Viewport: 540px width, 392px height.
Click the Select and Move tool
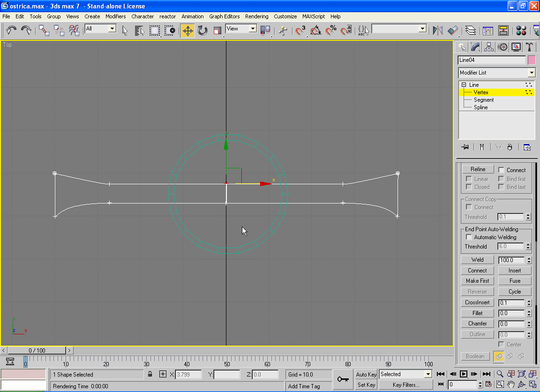pos(187,30)
